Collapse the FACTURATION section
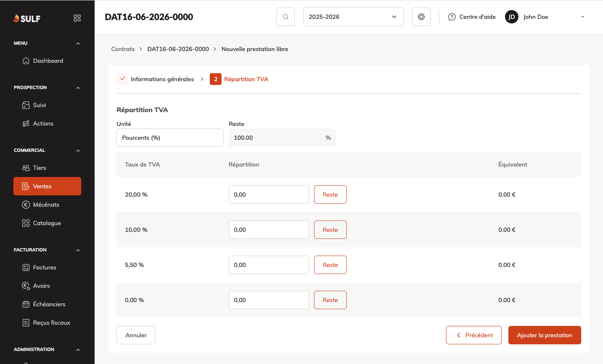Screen dimensions: 603x364 [x=78, y=250]
